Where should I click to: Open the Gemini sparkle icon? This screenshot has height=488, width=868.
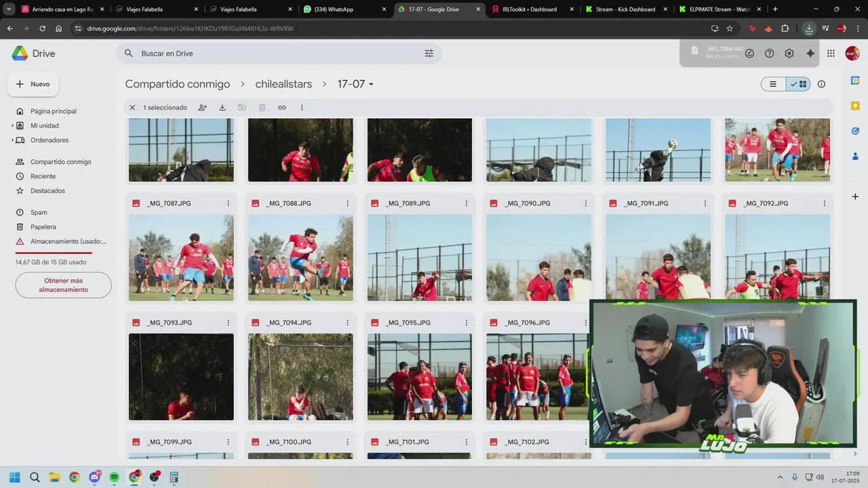click(810, 54)
